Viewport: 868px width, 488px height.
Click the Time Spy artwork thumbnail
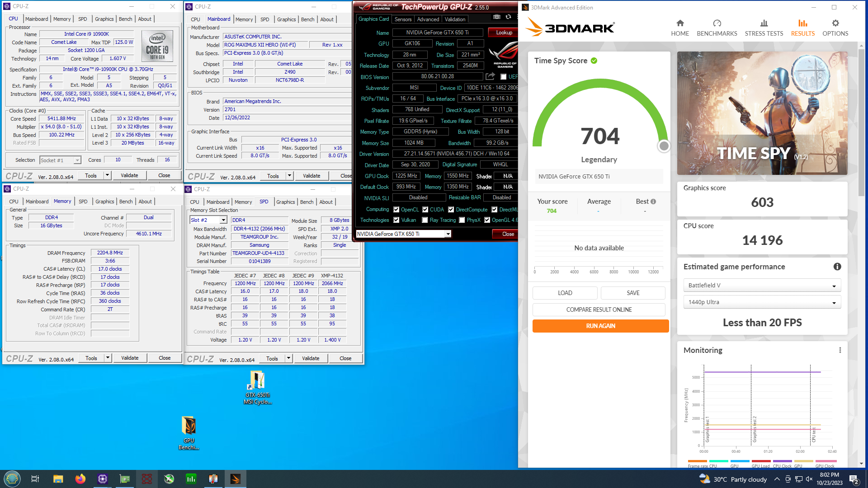(x=762, y=113)
